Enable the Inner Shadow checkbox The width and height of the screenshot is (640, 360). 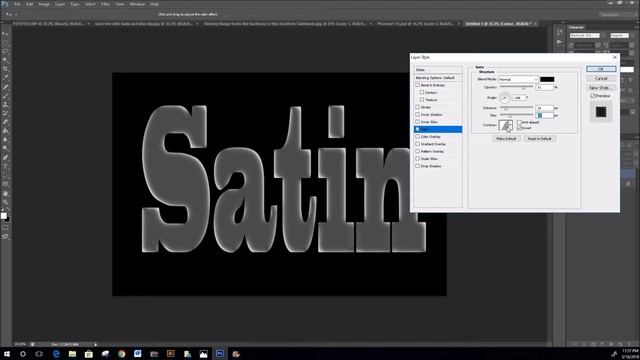(x=418, y=114)
